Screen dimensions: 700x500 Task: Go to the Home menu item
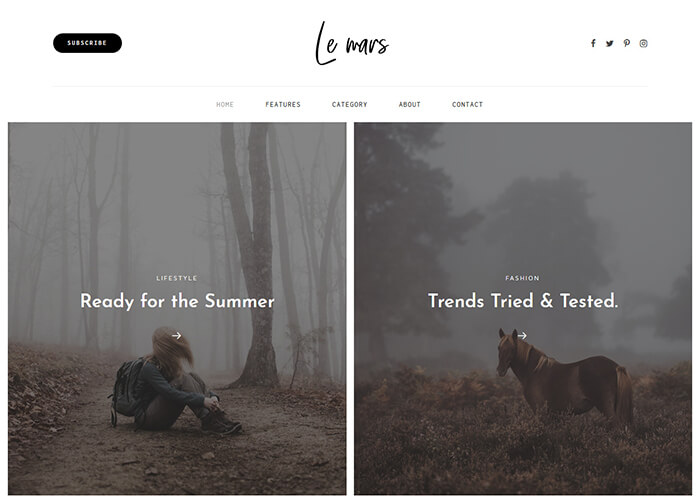click(x=225, y=104)
